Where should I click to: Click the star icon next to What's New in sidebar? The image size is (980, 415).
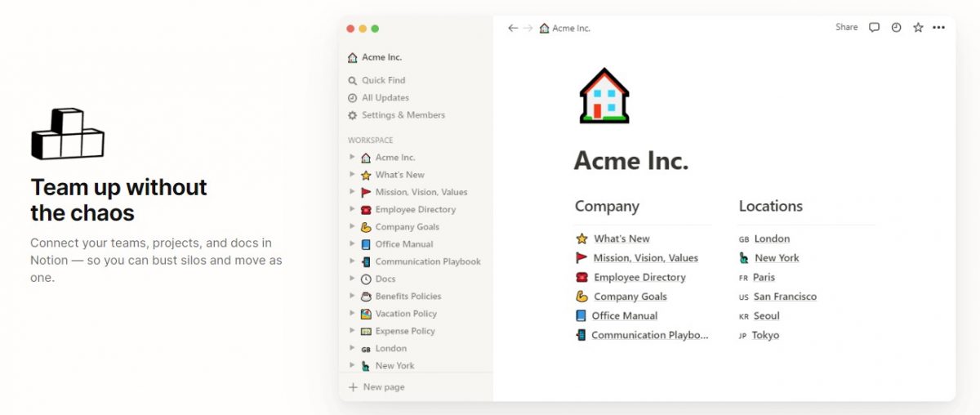tap(366, 175)
